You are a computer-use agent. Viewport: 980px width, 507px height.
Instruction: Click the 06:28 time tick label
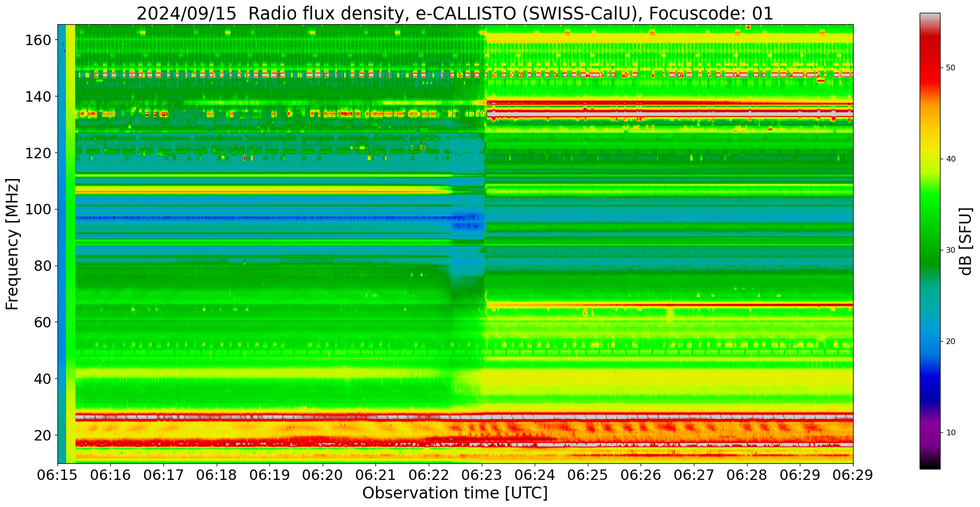click(x=747, y=475)
